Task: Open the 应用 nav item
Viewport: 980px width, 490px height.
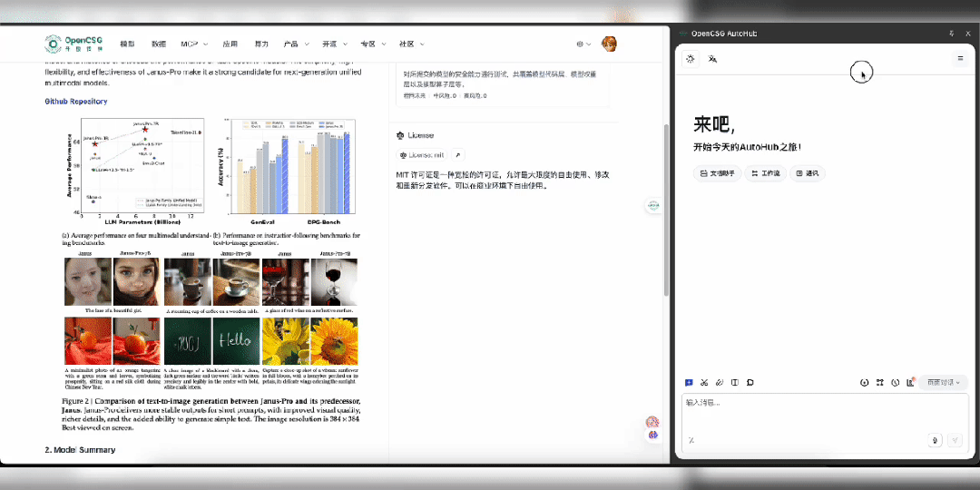Action: [230, 44]
